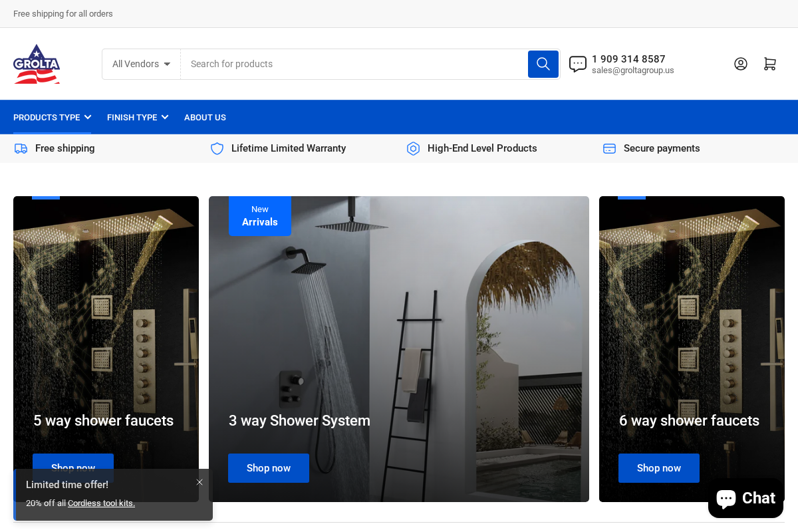Open the All Vendors dropdown
This screenshot has width=798, height=532.
(141, 64)
